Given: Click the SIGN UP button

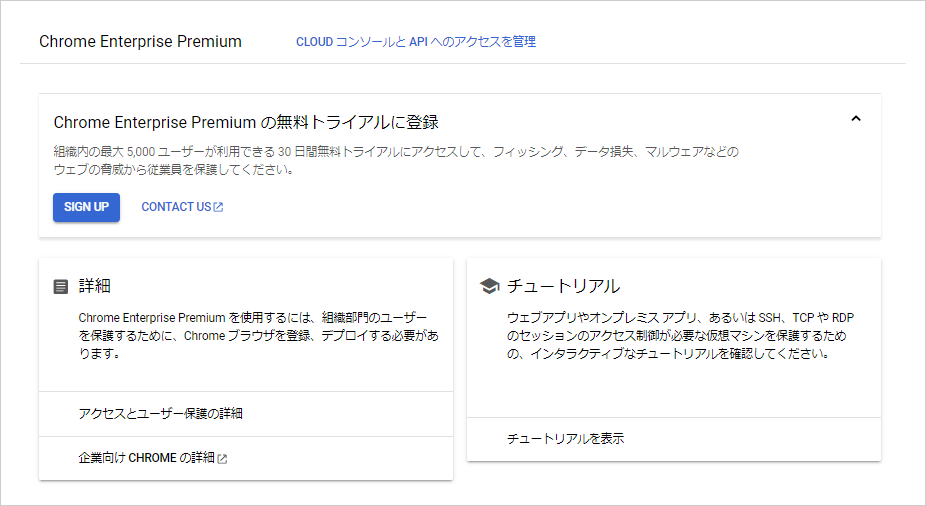Looking at the screenshot, I should [x=86, y=207].
